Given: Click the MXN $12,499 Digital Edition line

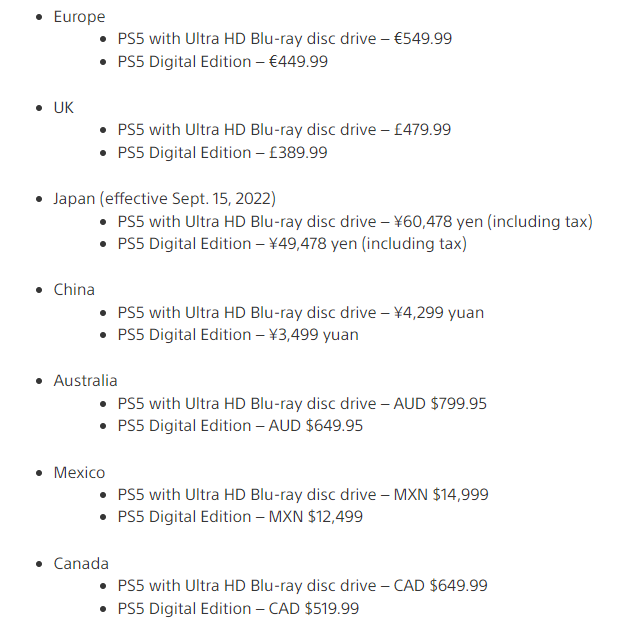Looking at the screenshot, I should pos(240,517).
